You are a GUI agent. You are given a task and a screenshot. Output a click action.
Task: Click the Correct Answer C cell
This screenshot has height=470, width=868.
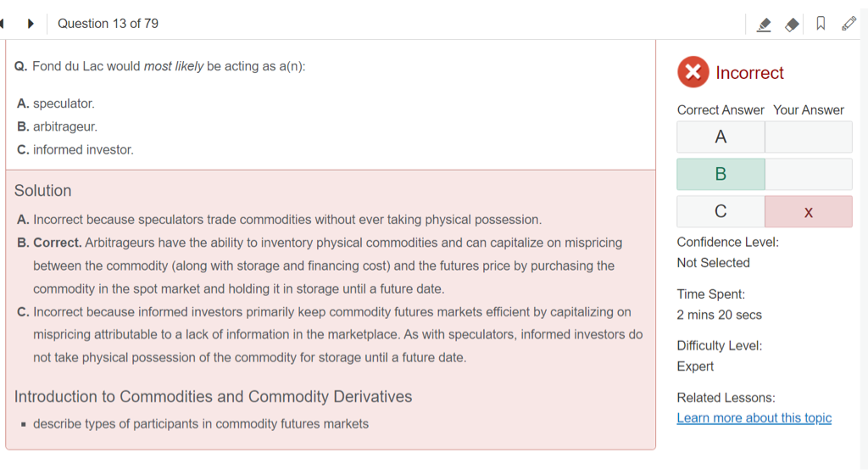pyautogui.click(x=721, y=211)
